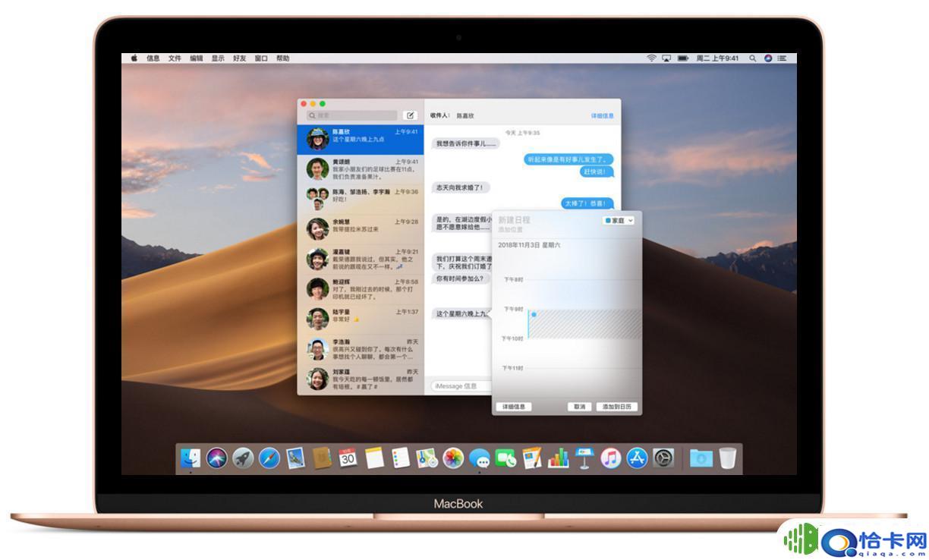929x560 pixels.
Task: Click message bubble 我想告诉你件事儿......
Action: point(465,143)
